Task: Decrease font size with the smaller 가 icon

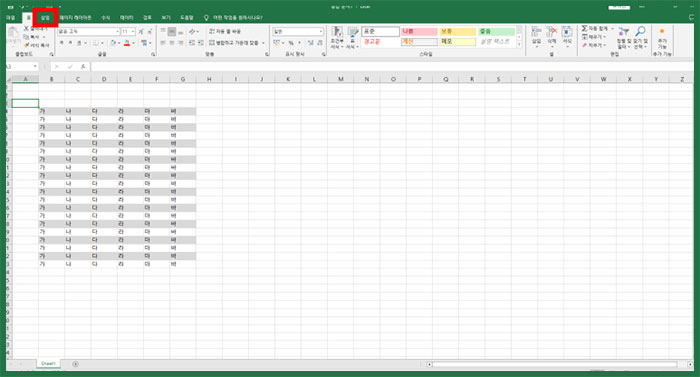Action: (x=149, y=32)
